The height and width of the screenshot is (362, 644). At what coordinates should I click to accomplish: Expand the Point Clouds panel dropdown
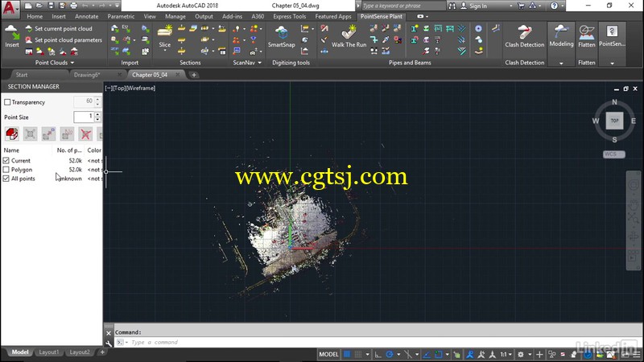[72, 63]
